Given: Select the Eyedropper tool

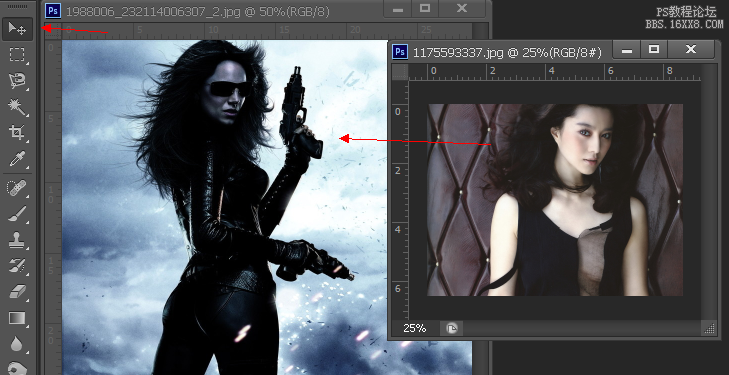Looking at the screenshot, I should (17, 159).
